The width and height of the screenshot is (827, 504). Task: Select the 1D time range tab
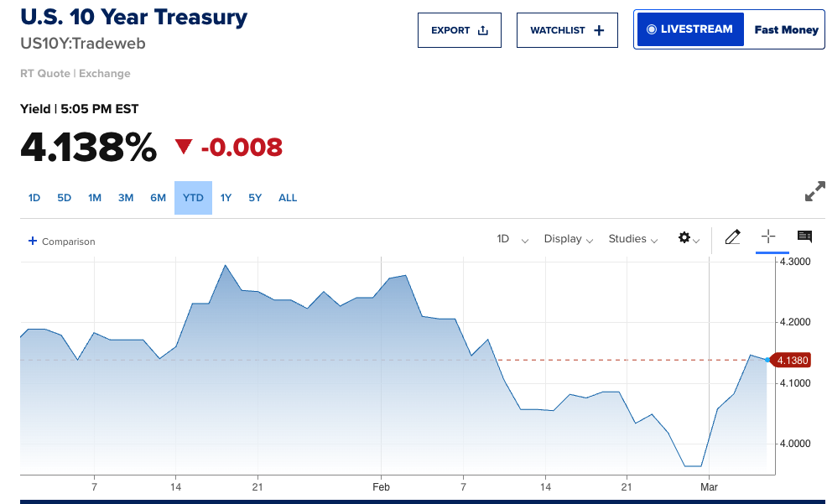coord(34,198)
